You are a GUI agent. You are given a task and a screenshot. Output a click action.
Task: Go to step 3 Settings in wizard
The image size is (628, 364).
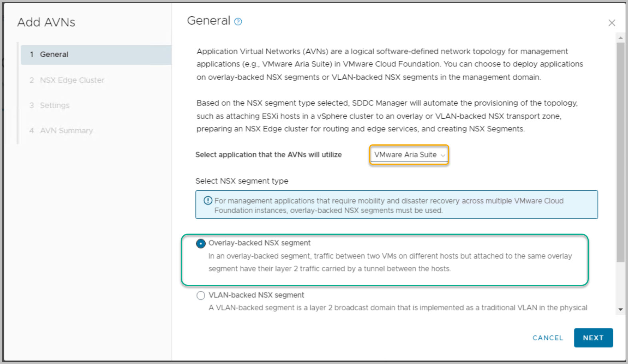[55, 105]
